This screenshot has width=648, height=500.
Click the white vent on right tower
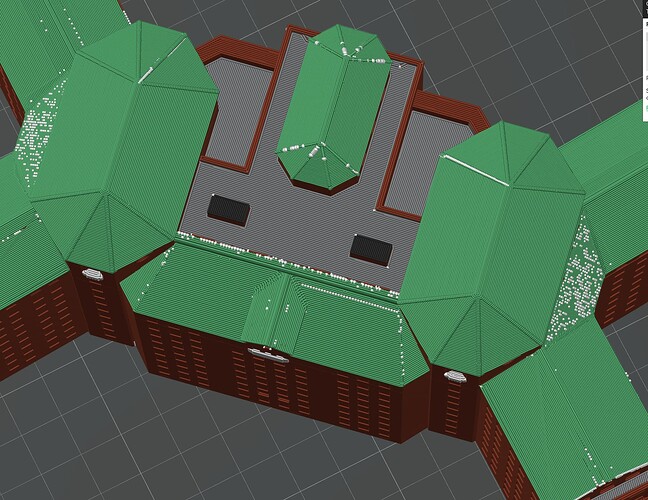(455, 376)
